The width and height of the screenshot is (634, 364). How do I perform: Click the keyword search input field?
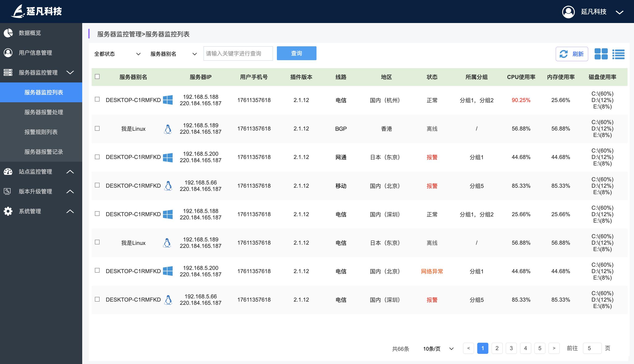click(238, 53)
